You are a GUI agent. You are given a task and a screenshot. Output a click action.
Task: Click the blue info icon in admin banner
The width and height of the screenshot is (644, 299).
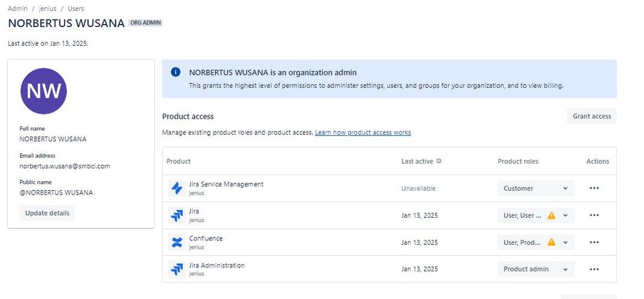click(176, 72)
